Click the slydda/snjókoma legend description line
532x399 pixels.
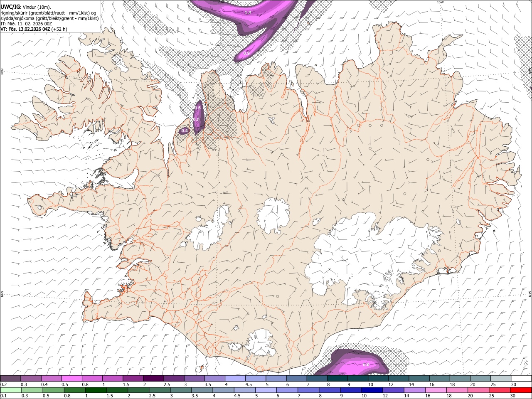click(x=49, y=18)
